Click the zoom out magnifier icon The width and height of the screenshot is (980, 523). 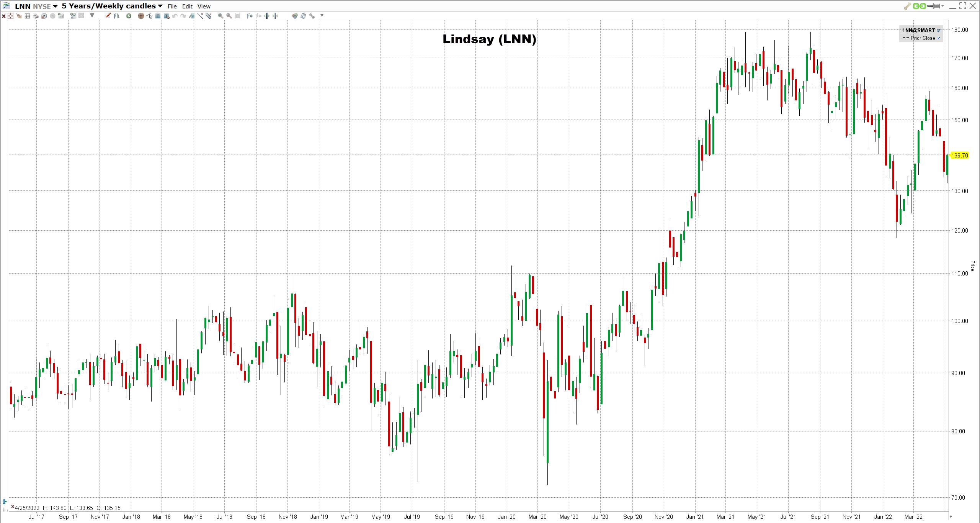click(x=229, y=16)
